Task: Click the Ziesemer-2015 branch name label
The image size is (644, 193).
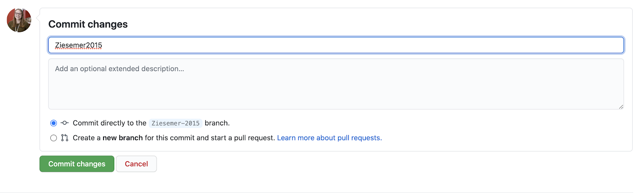Action: pyautogui.click(x=175, y=123)
